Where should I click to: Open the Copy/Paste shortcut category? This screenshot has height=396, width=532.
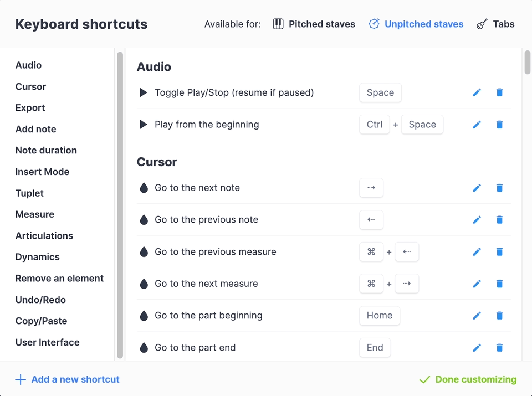click(x=41, y=321)
